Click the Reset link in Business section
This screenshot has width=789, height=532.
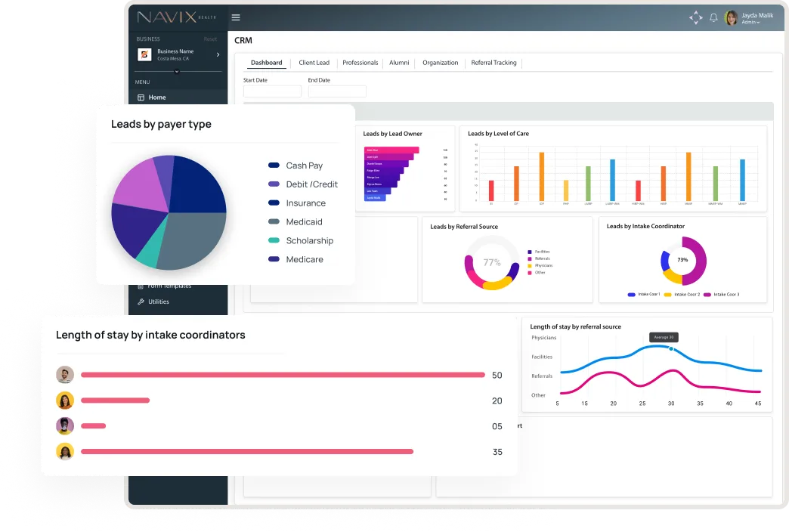click(x=210, y=39)
